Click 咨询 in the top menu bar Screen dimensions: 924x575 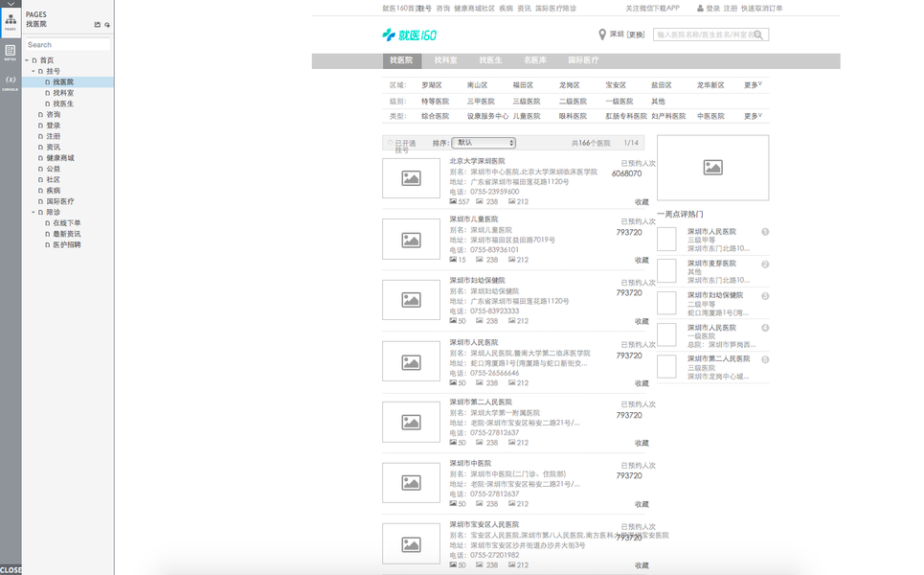coord(443,9)
